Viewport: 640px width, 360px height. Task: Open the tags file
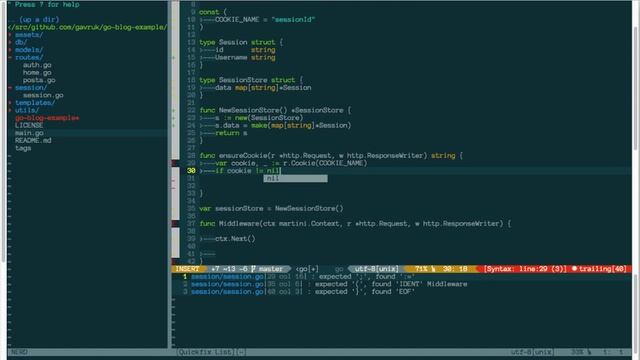pos(23,148)
